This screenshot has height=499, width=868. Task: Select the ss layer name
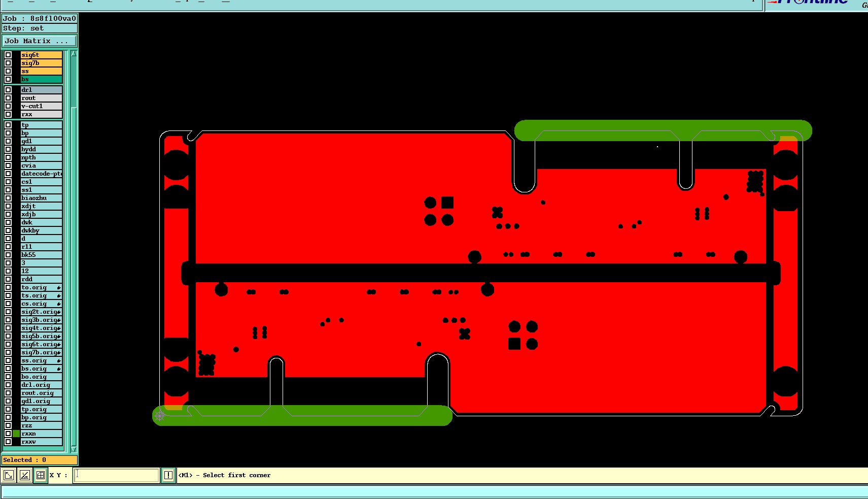pos(41,71)
